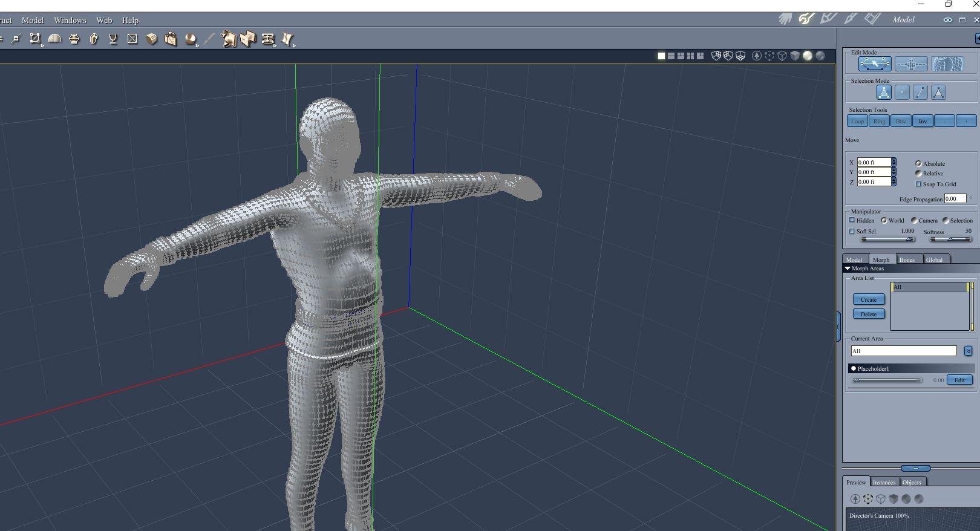The width and height of the screenshot is (980, 531).
Task: Select the lathe spool-shaped tool
Action: 74,39
